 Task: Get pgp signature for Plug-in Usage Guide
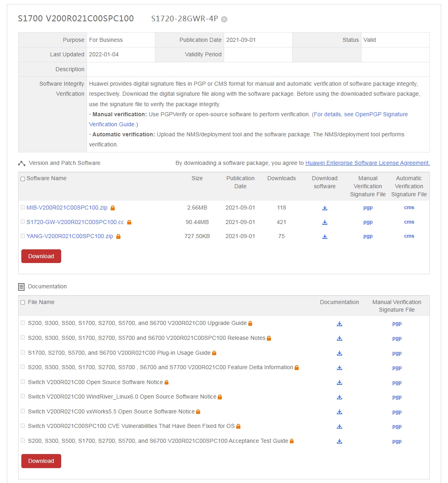pos(397,354)
